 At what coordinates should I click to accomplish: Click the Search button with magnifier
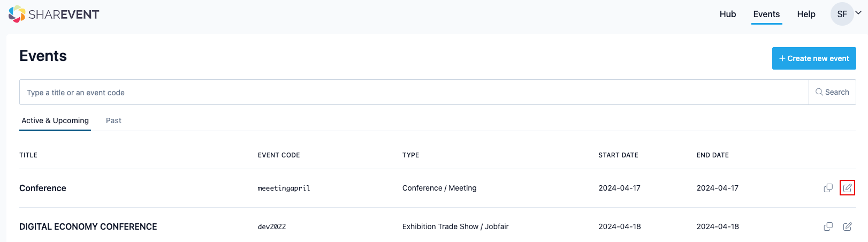[x=832, y=92]
